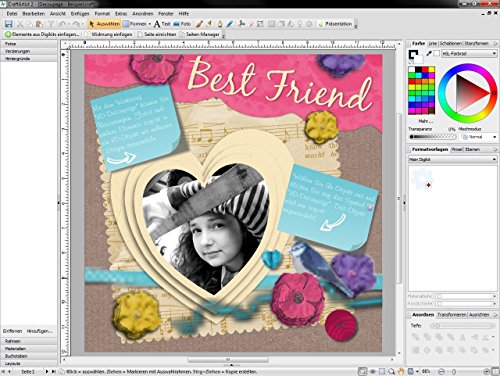Viewport: 500px width, 376px height.
Task: Expand the Hintergründe section
Action: 29,59
